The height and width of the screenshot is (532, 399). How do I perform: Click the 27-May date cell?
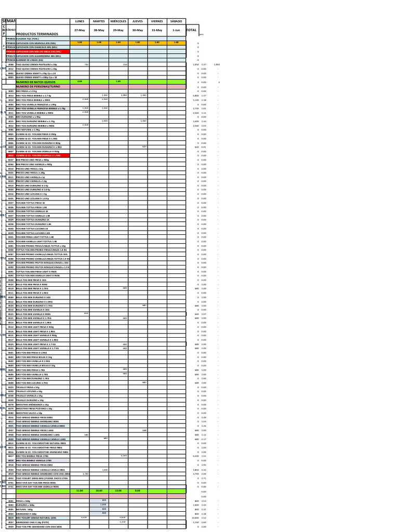79,30
